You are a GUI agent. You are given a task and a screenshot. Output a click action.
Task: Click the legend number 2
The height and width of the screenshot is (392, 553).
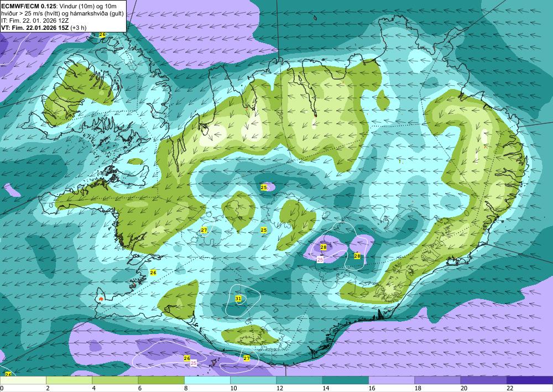48,388
